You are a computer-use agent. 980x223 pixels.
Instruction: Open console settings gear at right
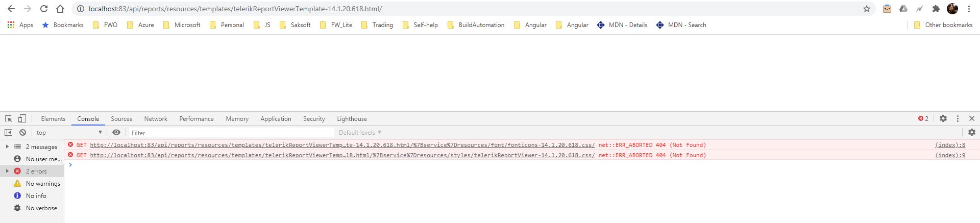[972, 132]
